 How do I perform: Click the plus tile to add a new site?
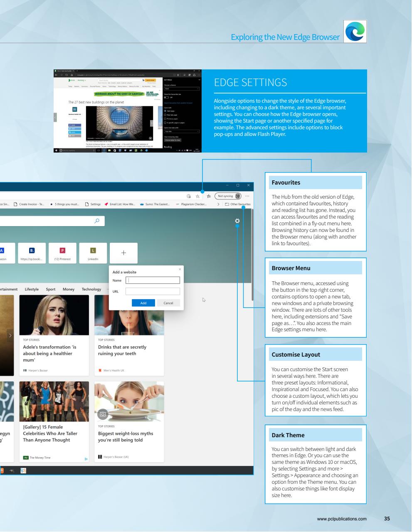(x=123, y=253)
